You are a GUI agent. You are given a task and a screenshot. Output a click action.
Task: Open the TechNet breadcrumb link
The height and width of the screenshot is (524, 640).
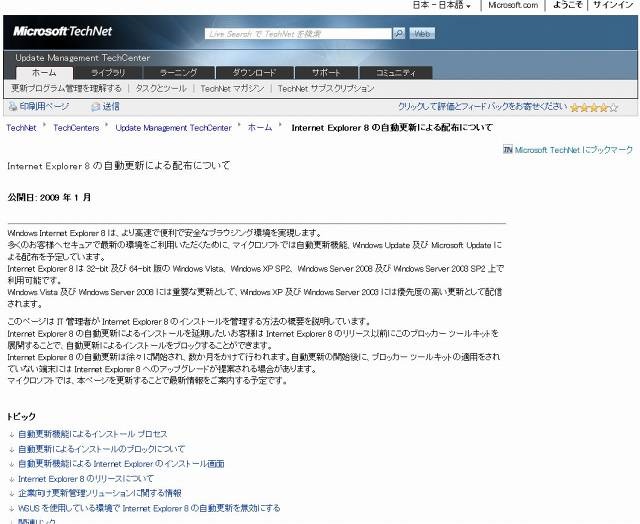click(x=21, y=128)
